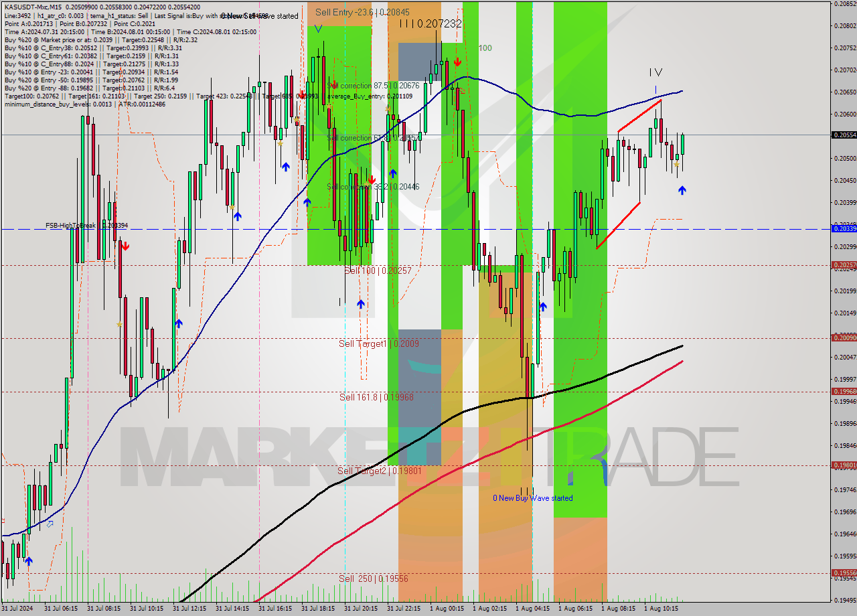Click the 31 Jul 12:15 time label
The height and width of the screenshot is (616, 857).
[x=189, y=609]
